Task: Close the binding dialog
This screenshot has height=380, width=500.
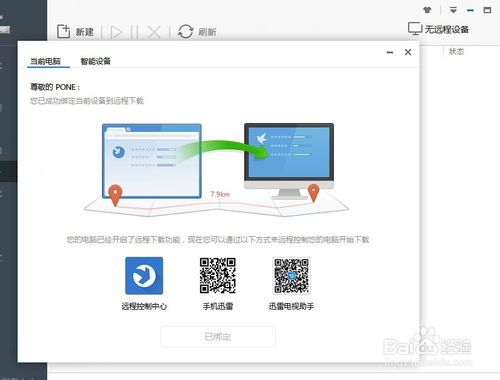Action: pyautogui.click(x=408, y=52)
